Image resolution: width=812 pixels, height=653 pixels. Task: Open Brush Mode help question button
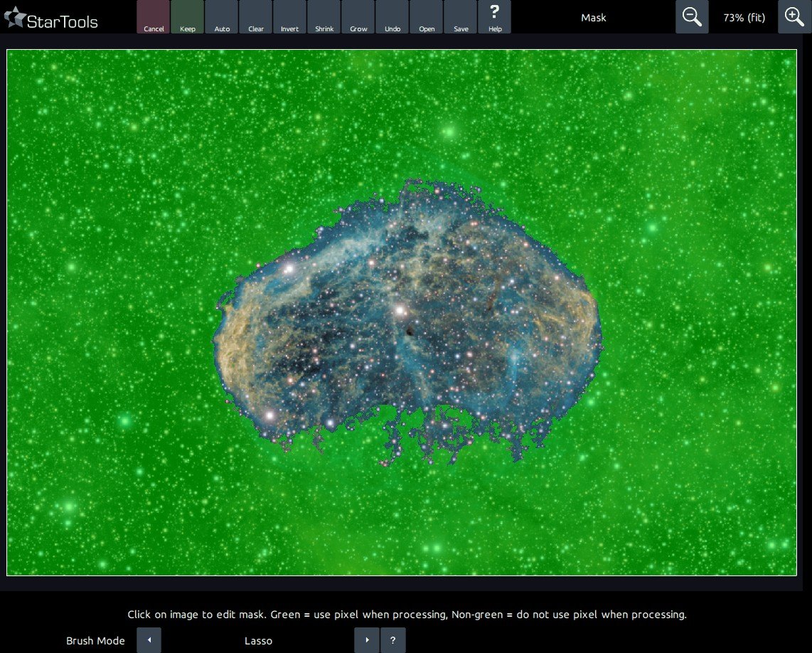coord(392,640)
